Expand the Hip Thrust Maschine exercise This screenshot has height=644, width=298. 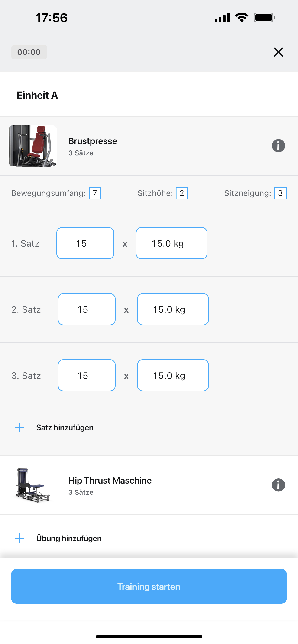point(149,485)
